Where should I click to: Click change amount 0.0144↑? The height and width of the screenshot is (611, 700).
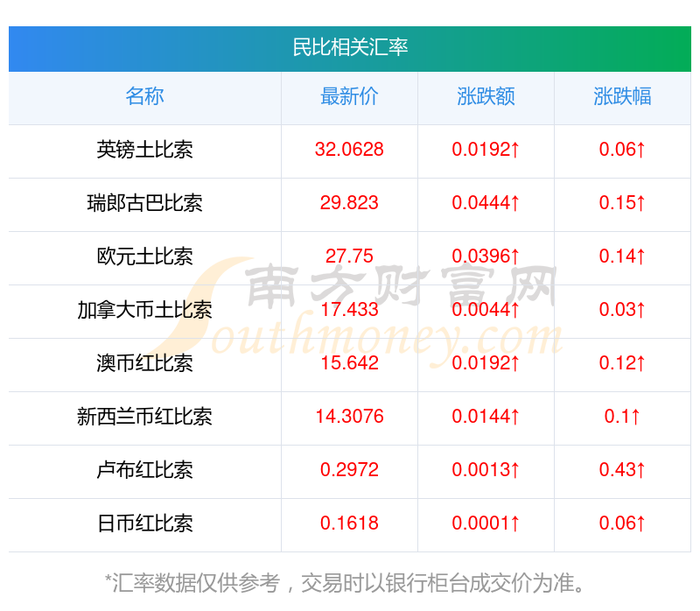(486, 417)
